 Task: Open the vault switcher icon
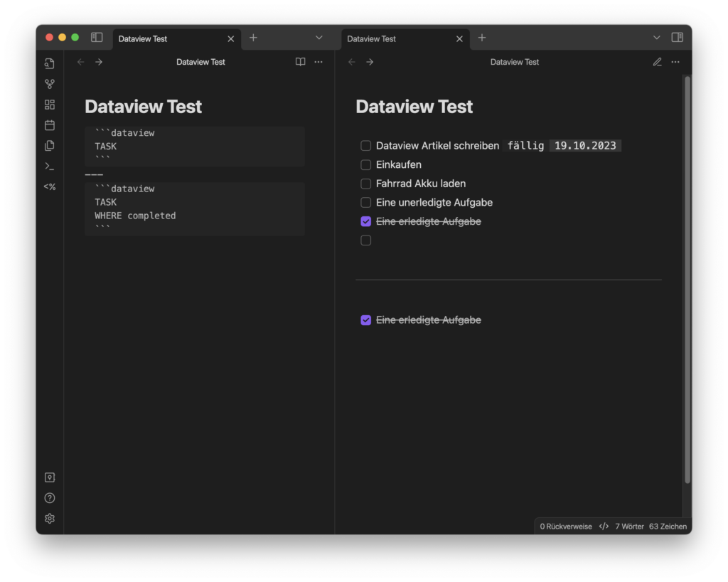tap(50, 477)
